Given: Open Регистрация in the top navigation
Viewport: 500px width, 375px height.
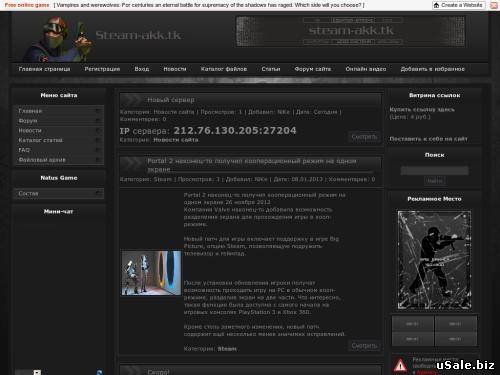Looking at the screenshot, I should pos(102,69).
